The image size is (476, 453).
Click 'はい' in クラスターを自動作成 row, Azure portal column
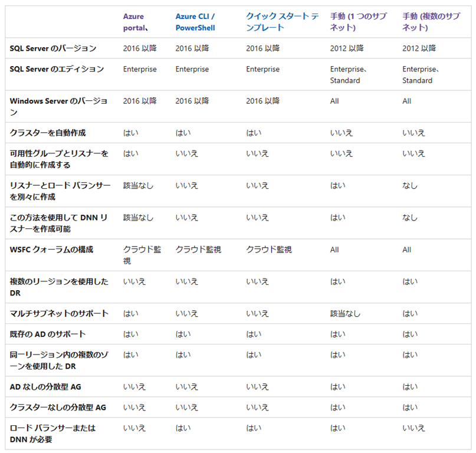130,133
